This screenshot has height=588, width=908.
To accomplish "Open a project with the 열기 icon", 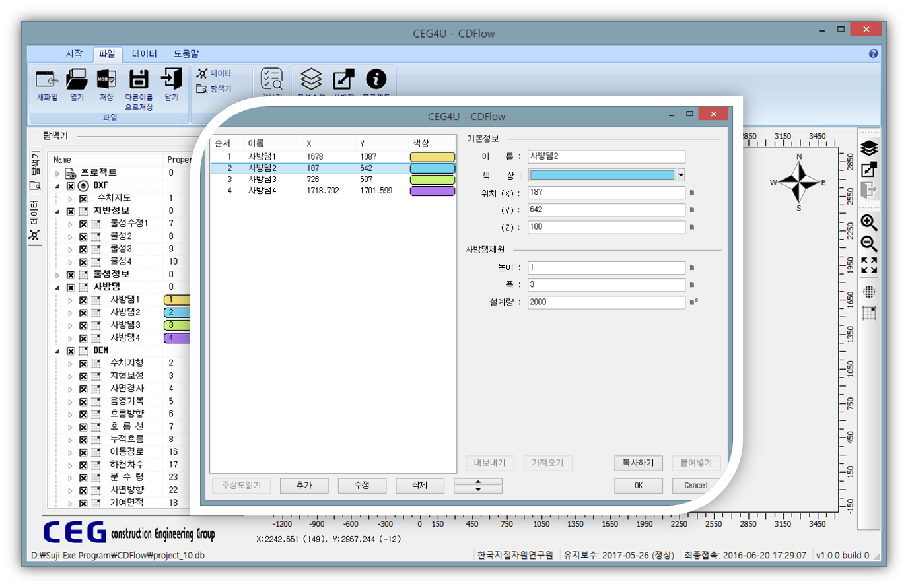I will pos(77,80).
